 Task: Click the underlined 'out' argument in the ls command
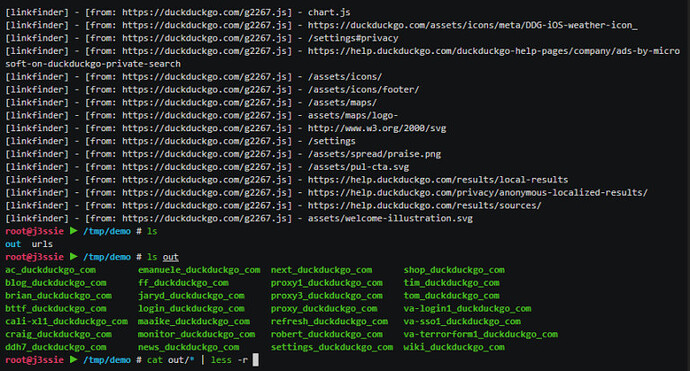click(x=171, y=257)
